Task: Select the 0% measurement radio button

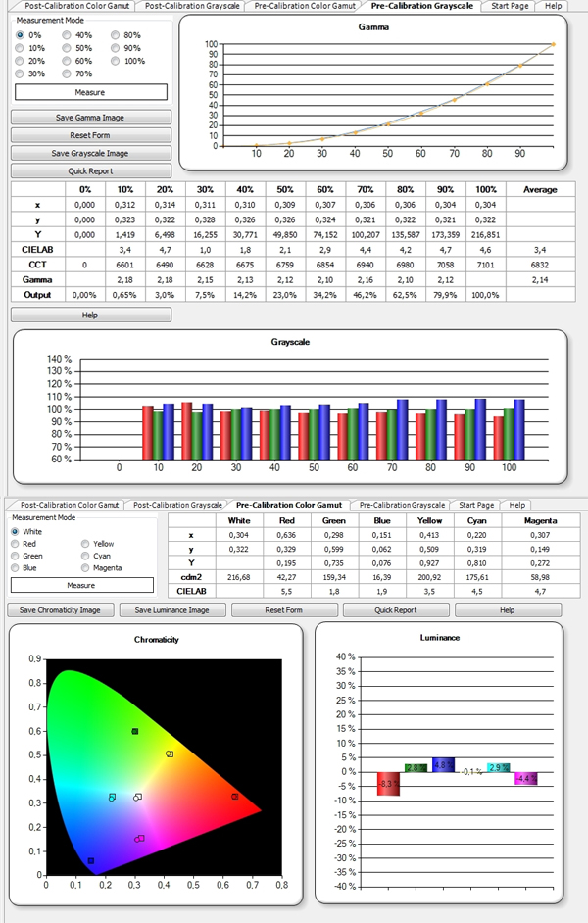Action: [x=20, y=35]
